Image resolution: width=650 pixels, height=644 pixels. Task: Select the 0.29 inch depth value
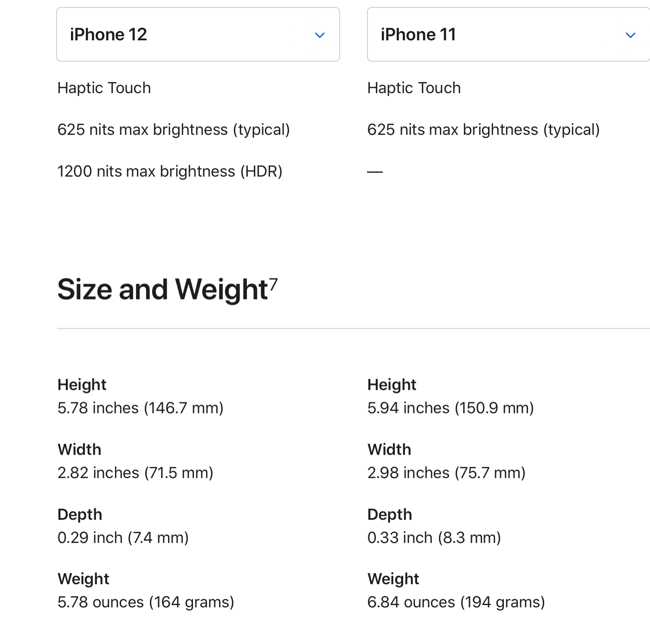pyautogui.click(x=123, y=538)
